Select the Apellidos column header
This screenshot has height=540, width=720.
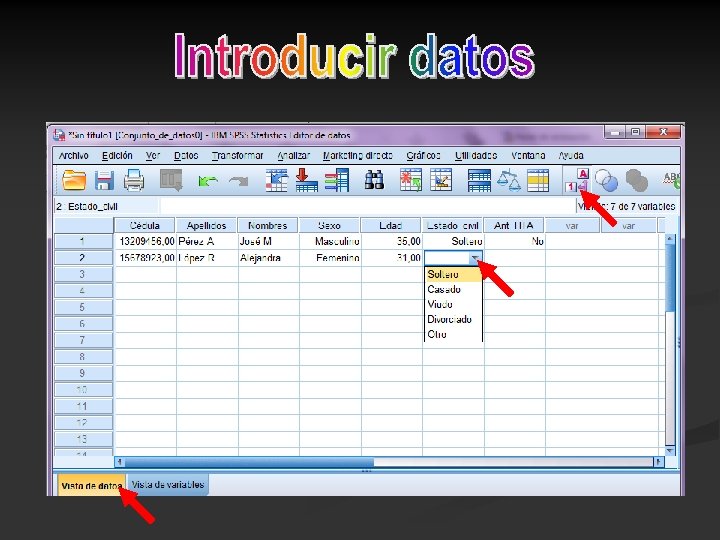click(x=207, y=225)
